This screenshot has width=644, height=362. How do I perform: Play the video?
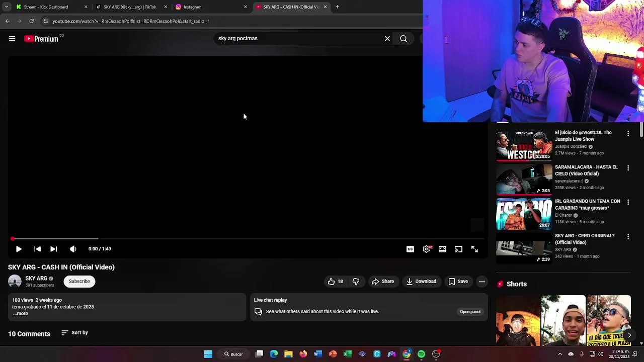[x=19, y=249]
